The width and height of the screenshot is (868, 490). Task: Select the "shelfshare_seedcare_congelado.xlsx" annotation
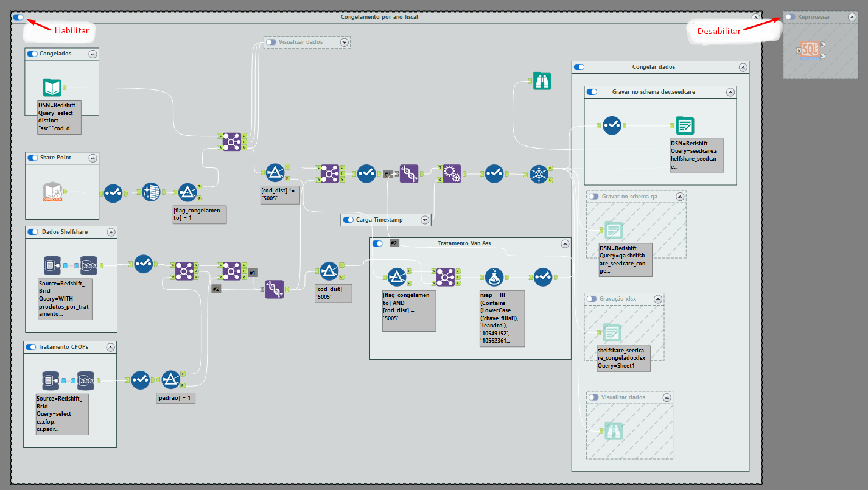[624, 358]
